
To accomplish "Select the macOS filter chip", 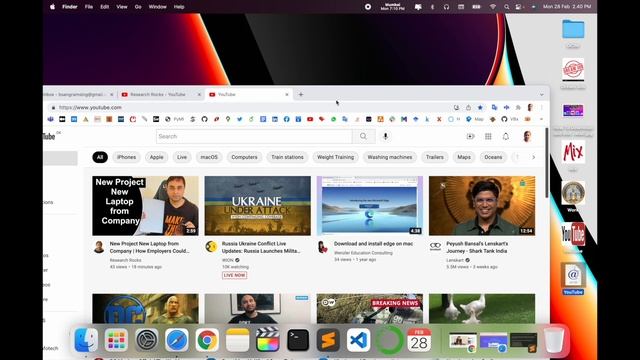I will coord(209,157).
